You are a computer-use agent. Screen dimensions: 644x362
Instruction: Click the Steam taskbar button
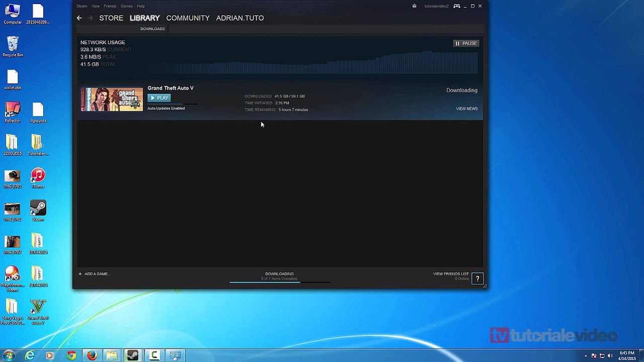(133, 355)
